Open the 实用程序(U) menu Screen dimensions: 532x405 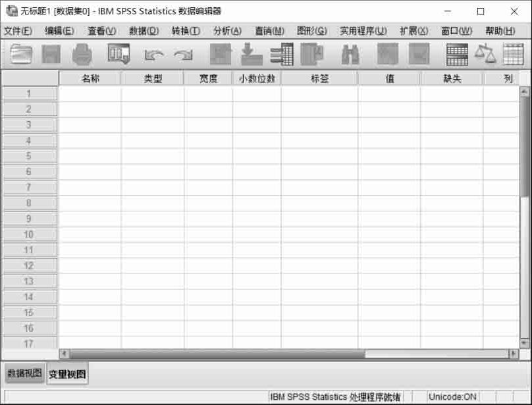pyautogui.click(x=363, y=31)
